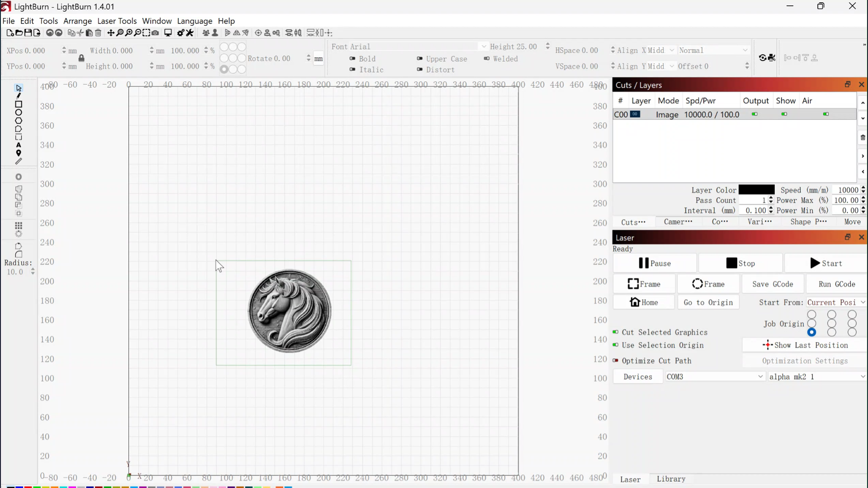The height and width of the screenshot is (488, 868).
Task: Toggle Optimize Cut Path switch
Action: 615,361
